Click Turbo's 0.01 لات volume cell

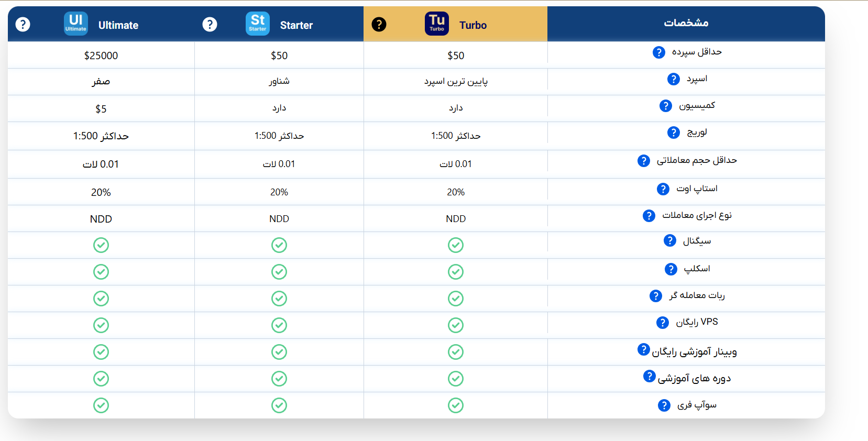(456, 164)
